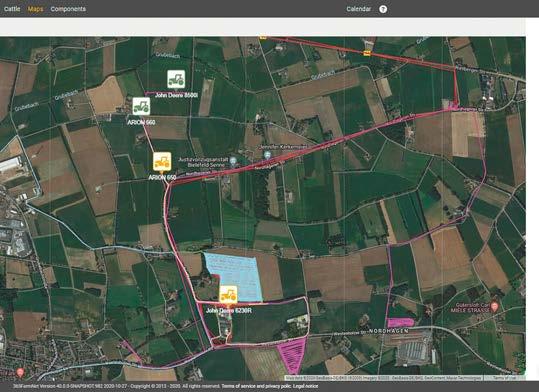Open Terms of service and privacy policy link
The width and height of the screenshot is (539, 392).
point(256,386)
